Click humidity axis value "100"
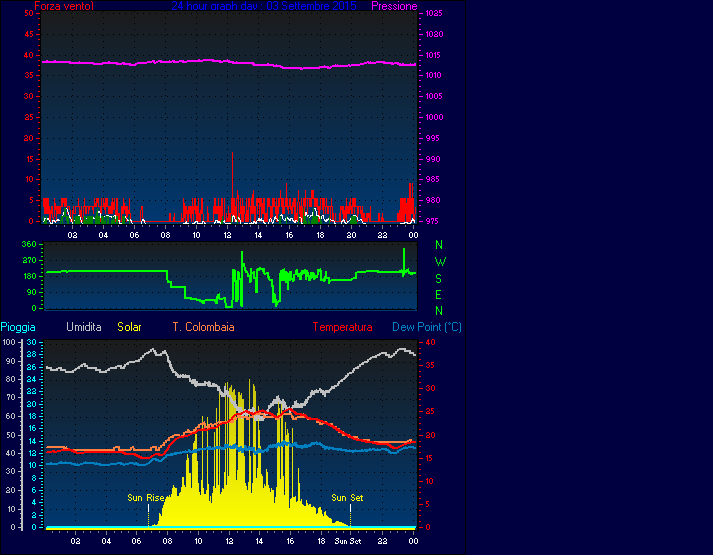 click(x=9, y=342)
